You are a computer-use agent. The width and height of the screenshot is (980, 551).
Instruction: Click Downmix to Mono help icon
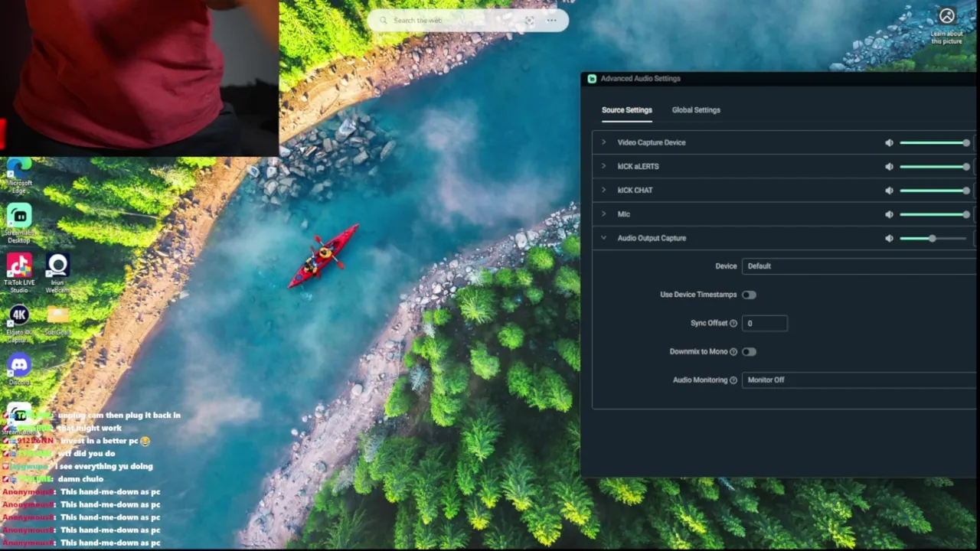tap(733, 352)
